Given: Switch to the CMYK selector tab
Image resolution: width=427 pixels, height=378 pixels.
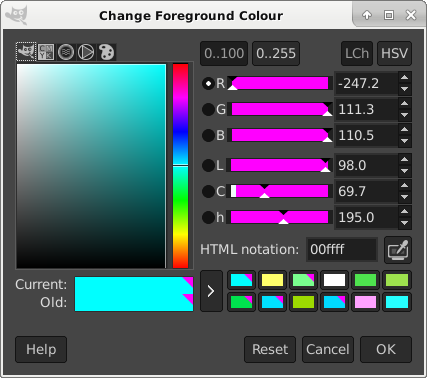Looking at the screenshot, I should (46, 52).
